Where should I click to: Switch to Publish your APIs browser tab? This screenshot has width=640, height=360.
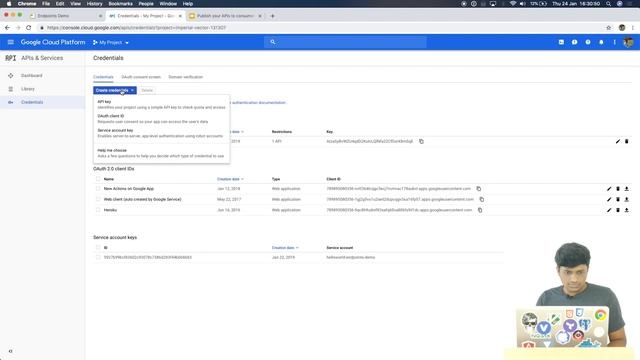coord(225,16)
